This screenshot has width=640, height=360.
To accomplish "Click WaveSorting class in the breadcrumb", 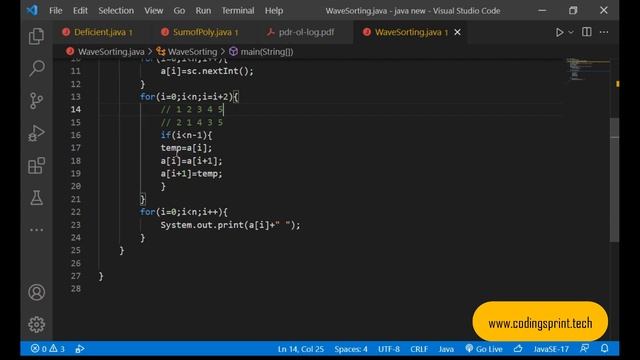I will pyautogui.click(x=192, y=52).
